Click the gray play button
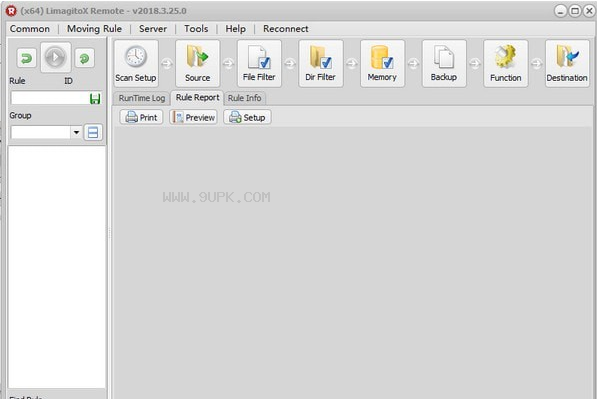Screen dimensions: 597x399 coord(56,57)
